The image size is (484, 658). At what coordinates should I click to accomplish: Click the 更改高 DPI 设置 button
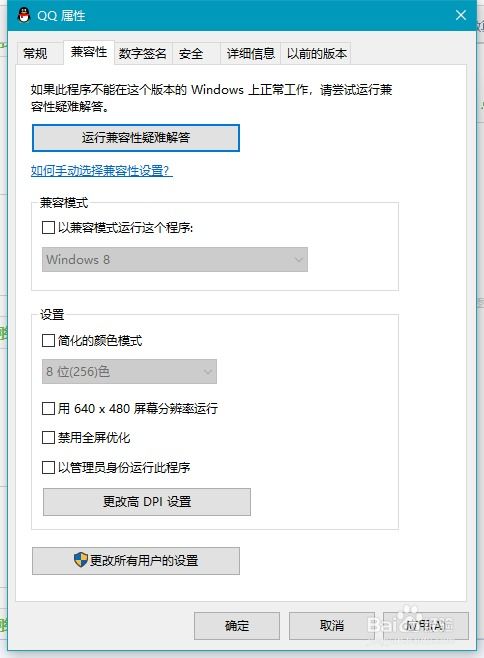(x=147, y=501)
